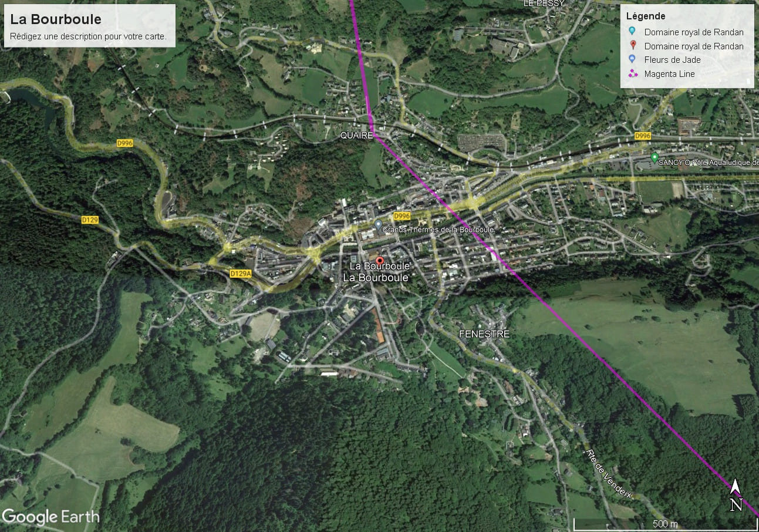
Task: Click the Magenta Line legend symbol
Action: (x=632, y=73)
